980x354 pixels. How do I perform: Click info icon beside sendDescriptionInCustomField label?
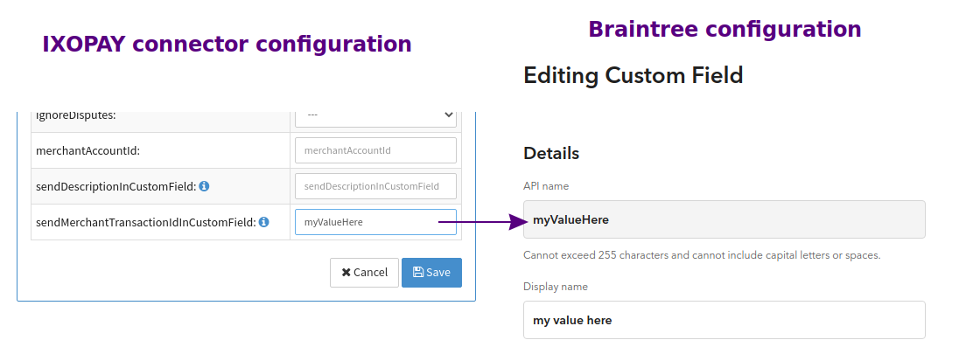click(204, 186)
